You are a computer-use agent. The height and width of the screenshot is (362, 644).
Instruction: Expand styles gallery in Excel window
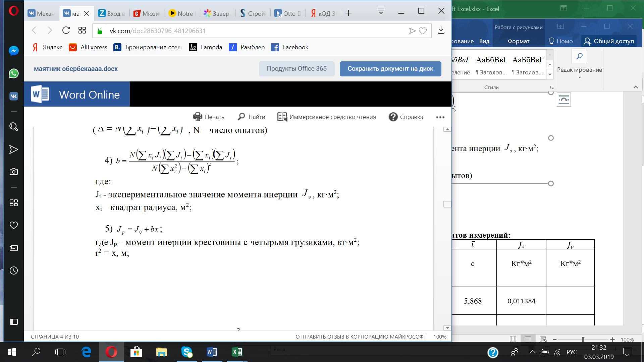550,74
